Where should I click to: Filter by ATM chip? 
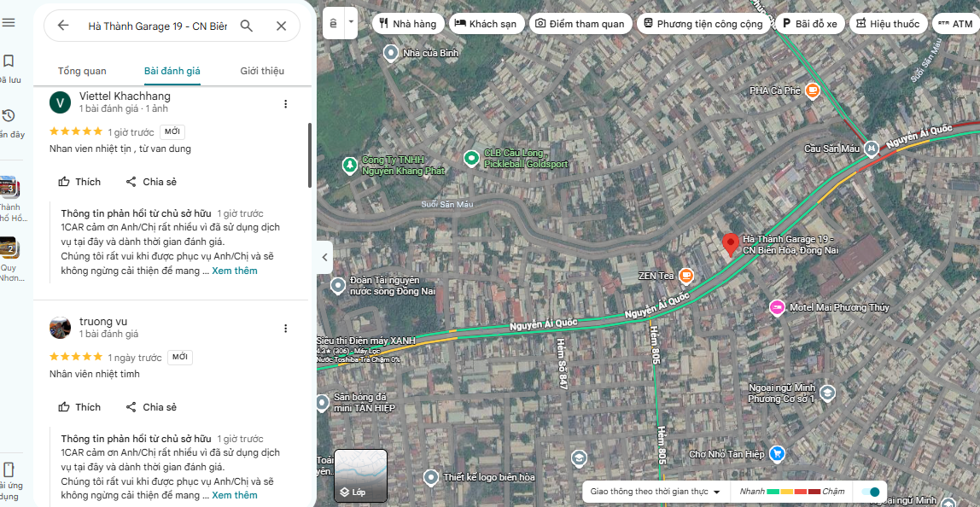point(955,25)
